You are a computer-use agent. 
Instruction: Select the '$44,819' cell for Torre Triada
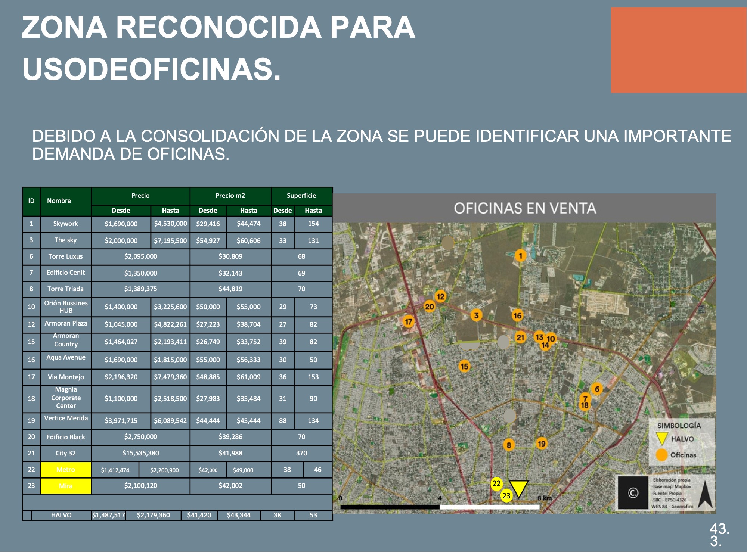230,289
